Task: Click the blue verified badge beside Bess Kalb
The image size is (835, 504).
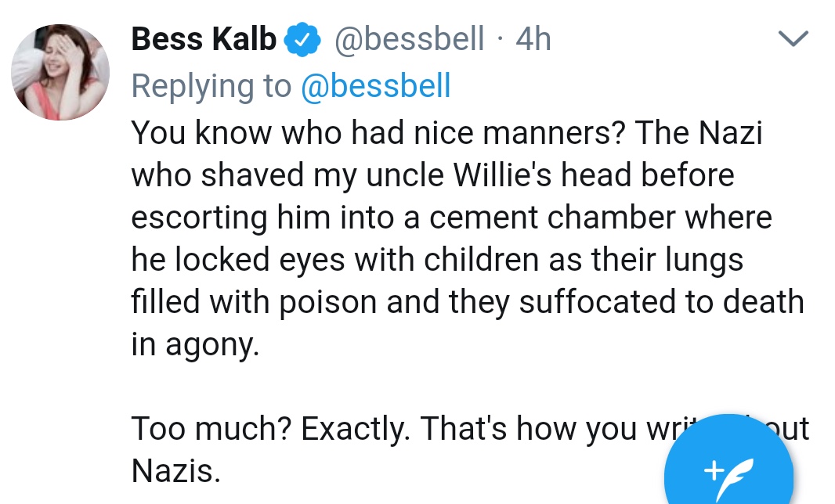Action: point(302,39)
